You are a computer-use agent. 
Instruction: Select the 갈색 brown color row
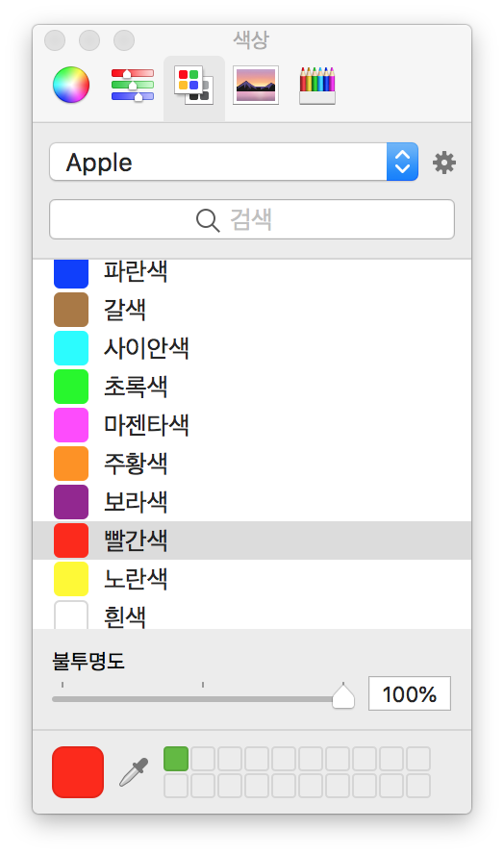point(252,310)
